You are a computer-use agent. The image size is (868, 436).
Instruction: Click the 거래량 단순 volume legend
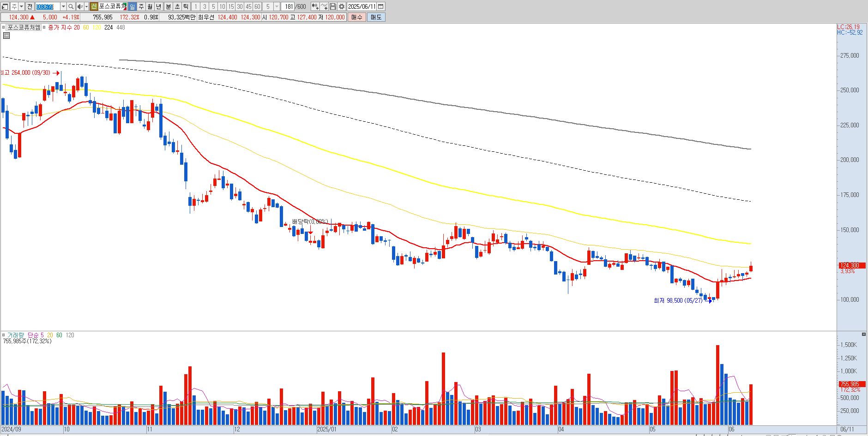25,335
